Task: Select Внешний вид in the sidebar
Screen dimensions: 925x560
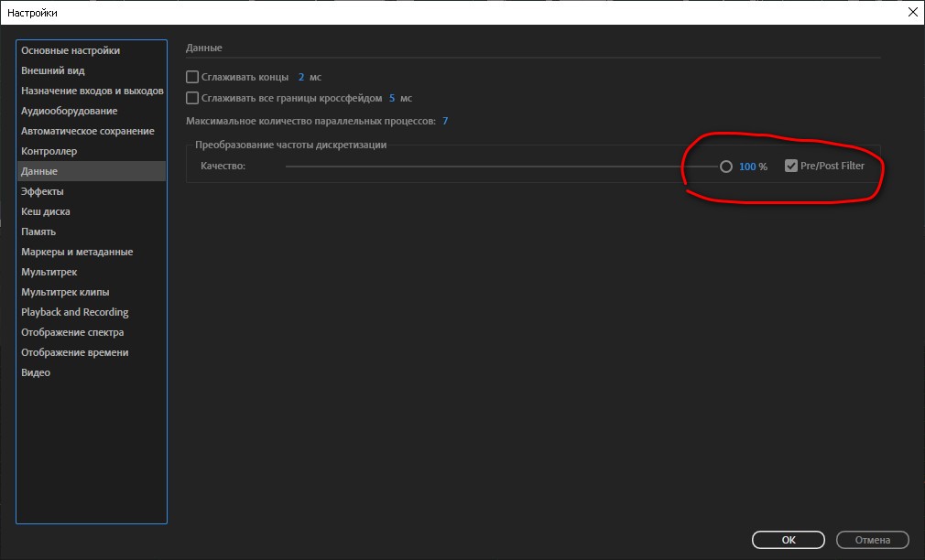Action: click(53, 71)
